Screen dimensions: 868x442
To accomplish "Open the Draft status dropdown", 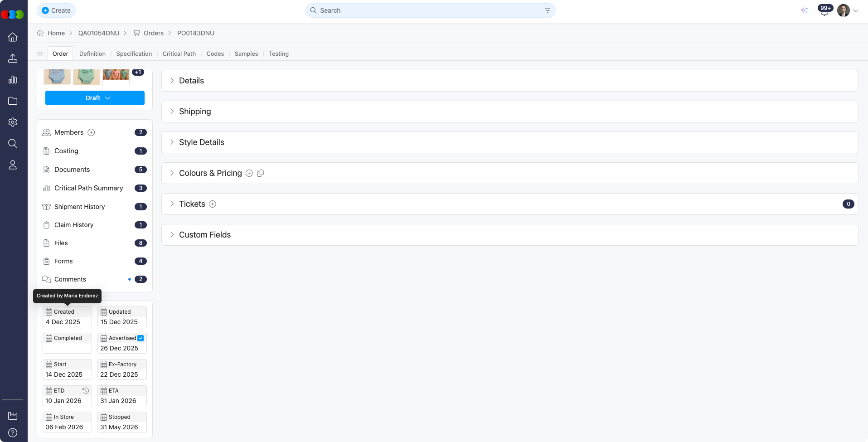I will tap(95, 98).
